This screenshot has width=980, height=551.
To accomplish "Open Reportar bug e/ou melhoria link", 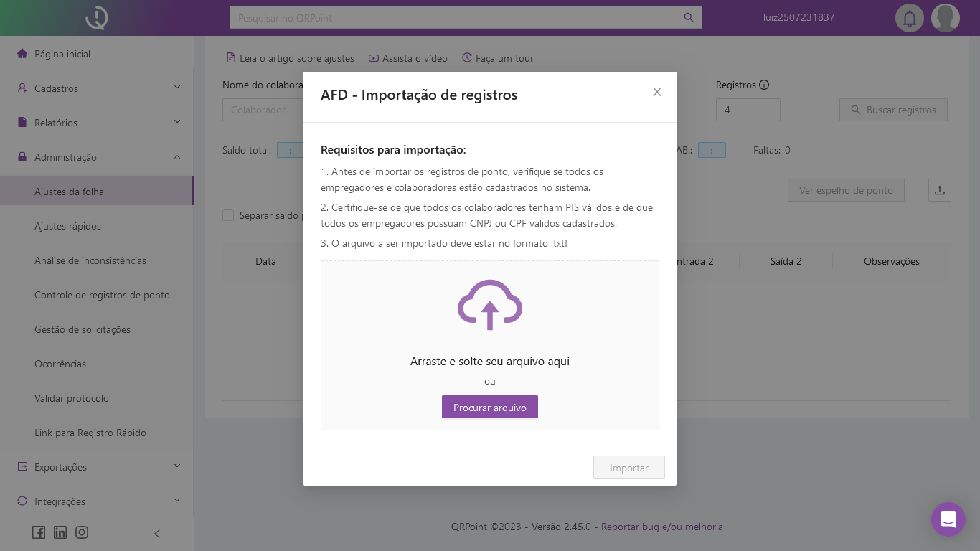I will 661,527.
